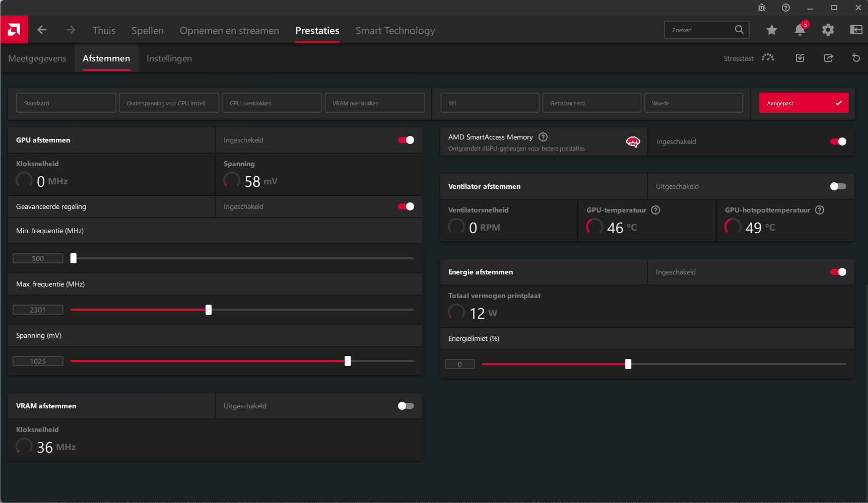Click the 46 °C GPU-temperatuur reading
Screen dimensions: 868x503
pyautogui.click(x=622, y=228)
